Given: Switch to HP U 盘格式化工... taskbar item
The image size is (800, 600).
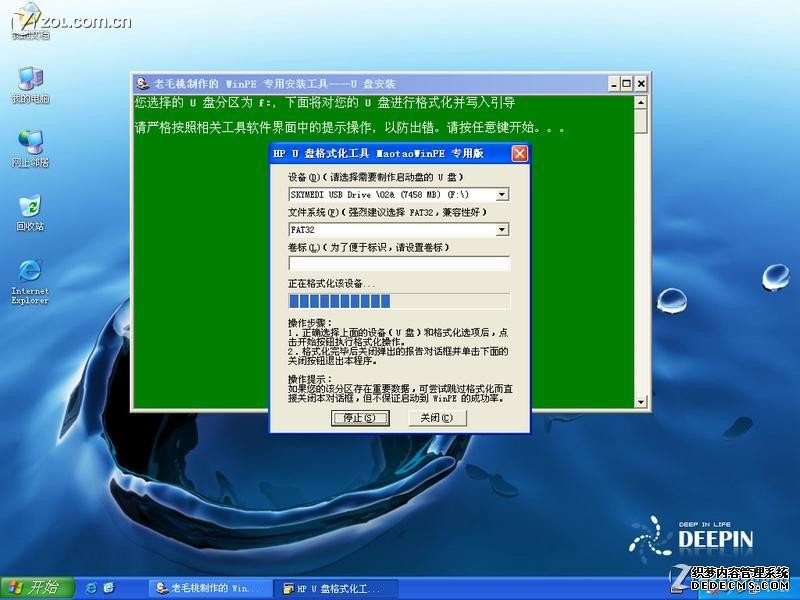Looking at the screenshot, I should (x=335, y=588).
